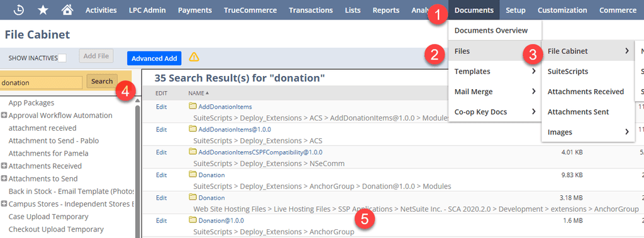
Task: Edit the AddDonationItemsCSPFCompatibility@1.0.0 row
Action: coord(162,152)
